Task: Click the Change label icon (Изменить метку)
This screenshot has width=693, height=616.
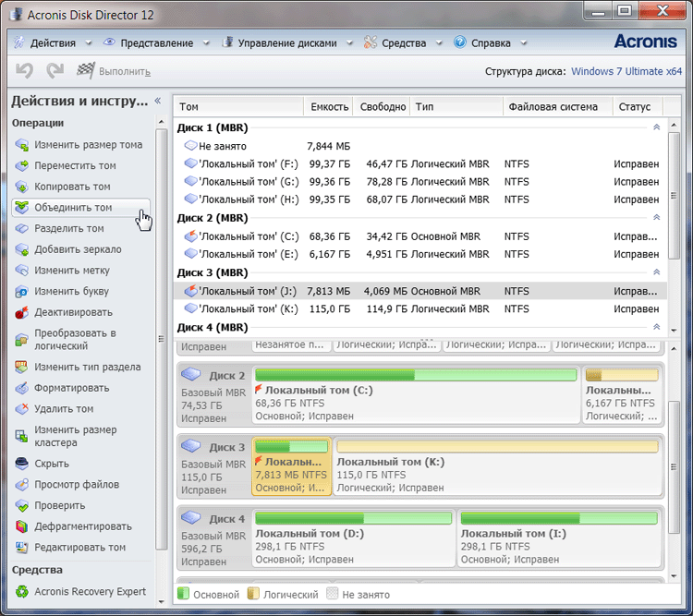Action: click(21, 270)
